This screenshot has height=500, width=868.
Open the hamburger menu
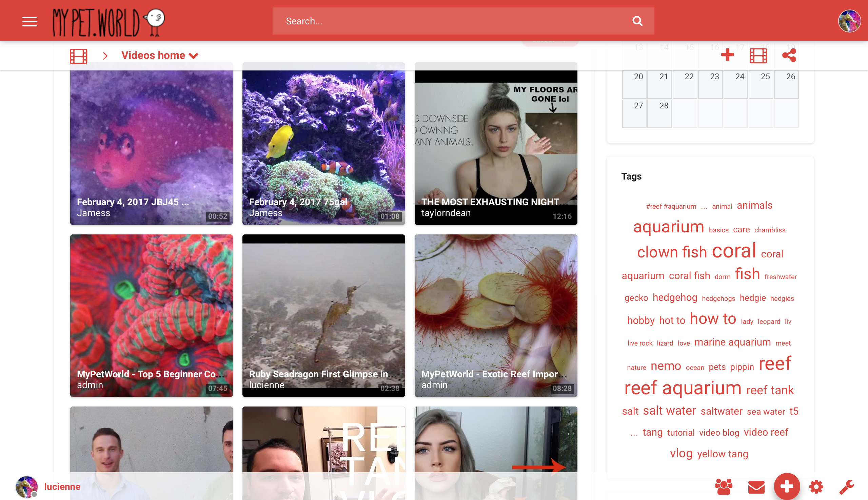tap(30, 21)
